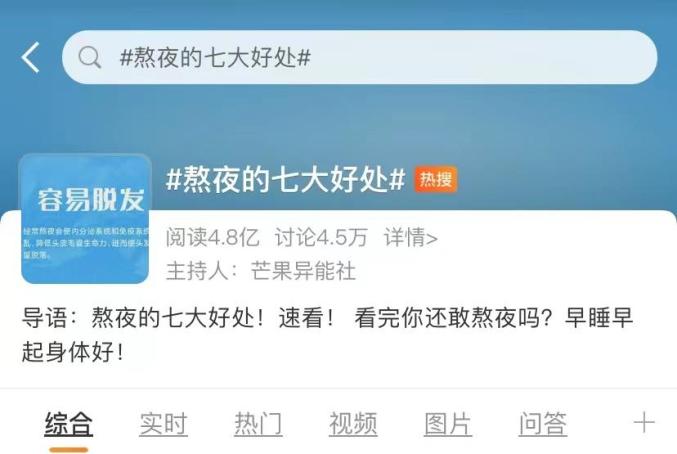Show the 视频 tab results
Screen dimensions: 677x454
click(x=353, y=424)
